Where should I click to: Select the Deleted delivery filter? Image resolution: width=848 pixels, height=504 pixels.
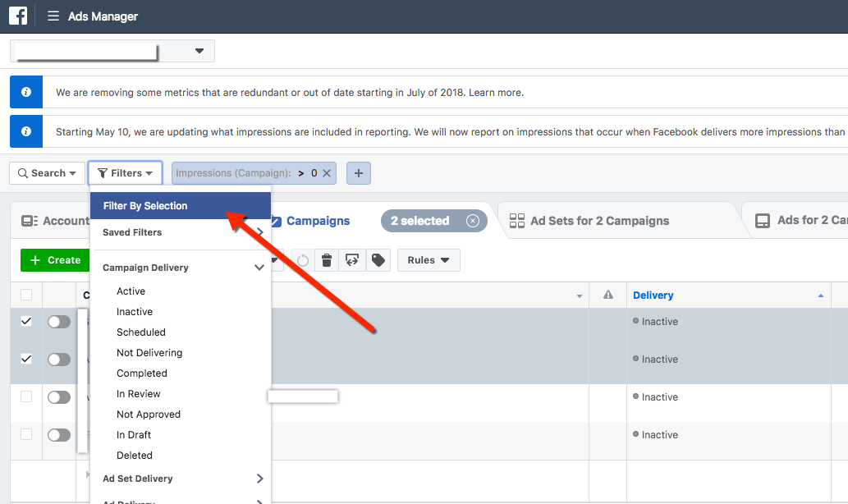pyautogui.click(x=135, y=456)
